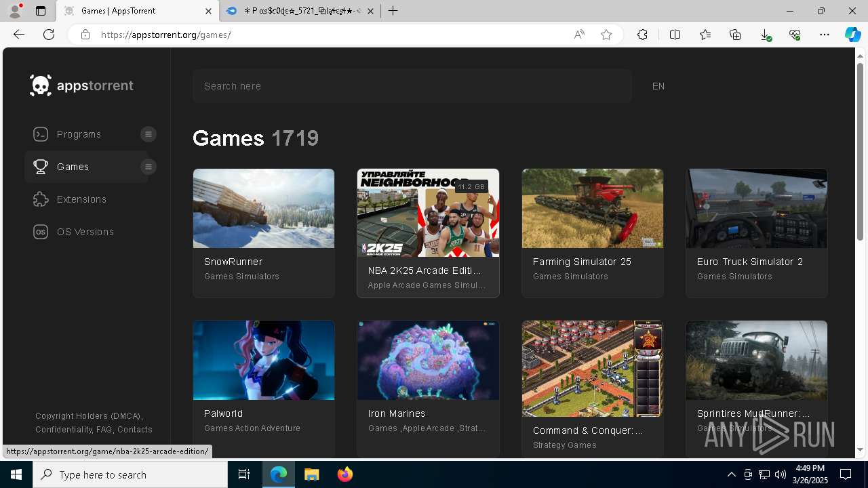Select Programs in the sidebar
Viewport: 868px width, 488px height.
(x=79, y=134)
